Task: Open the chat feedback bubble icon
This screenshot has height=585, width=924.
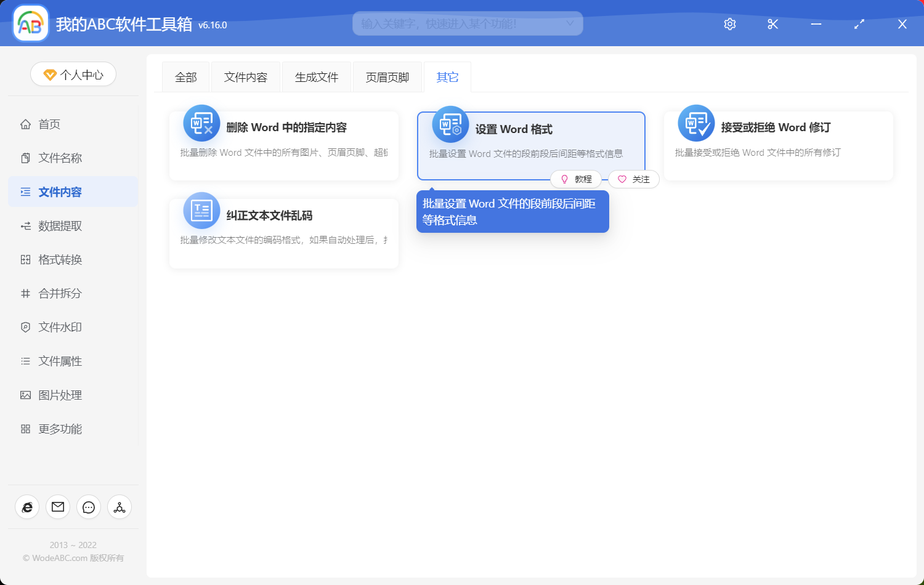Action: click(88, 507)
